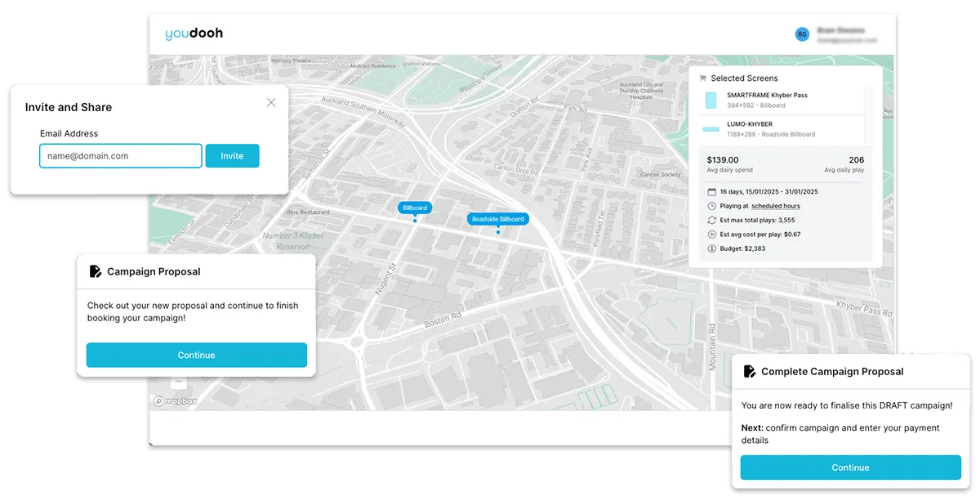Focus the Email Address input field
The width and height of the screenshot is (980, 501).
tap(120, 156)
